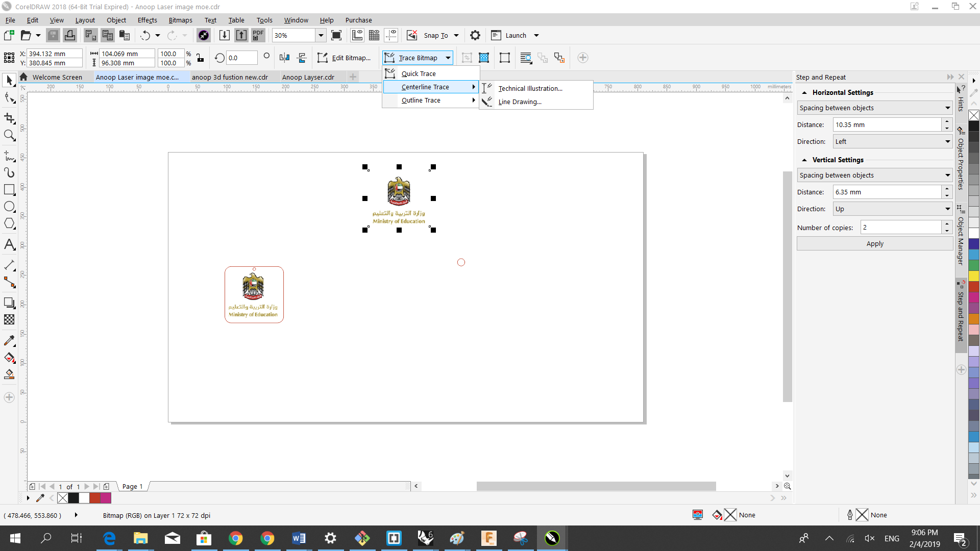Viewport: 980px width, 551px height.
Task: Click Mirror horizontally button
Action: pos(285,58)
